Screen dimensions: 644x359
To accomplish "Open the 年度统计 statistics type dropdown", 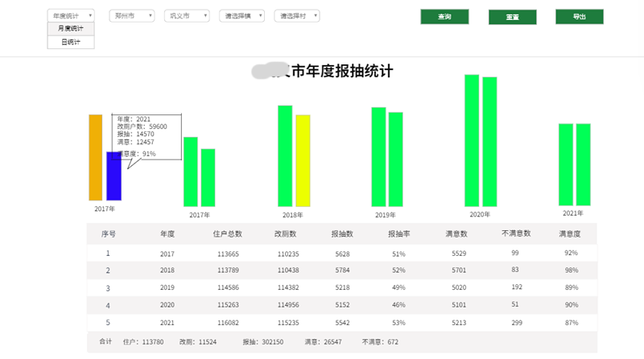I will pyautogui.click(x=72, y=15).
